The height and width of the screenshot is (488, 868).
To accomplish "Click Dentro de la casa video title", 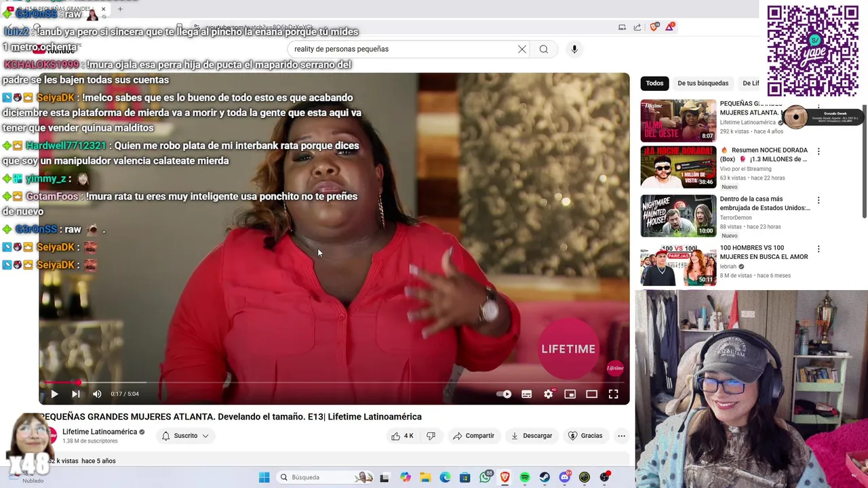I will pyautogui.click(x=765, y=203).
